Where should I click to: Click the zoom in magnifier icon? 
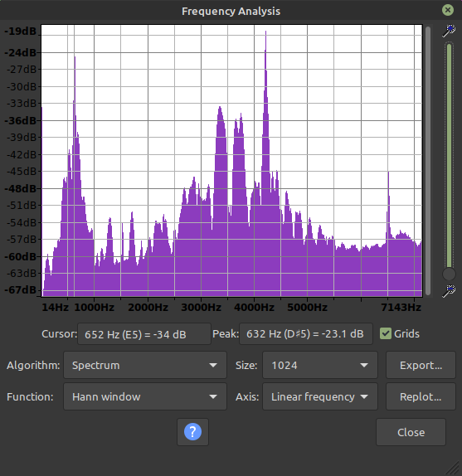(x=449, y=31)
